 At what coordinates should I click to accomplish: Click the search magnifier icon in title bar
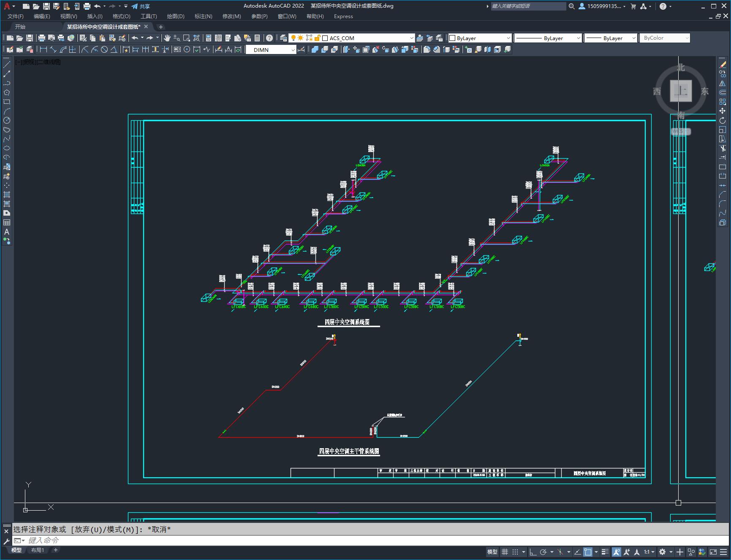point(571,6)
